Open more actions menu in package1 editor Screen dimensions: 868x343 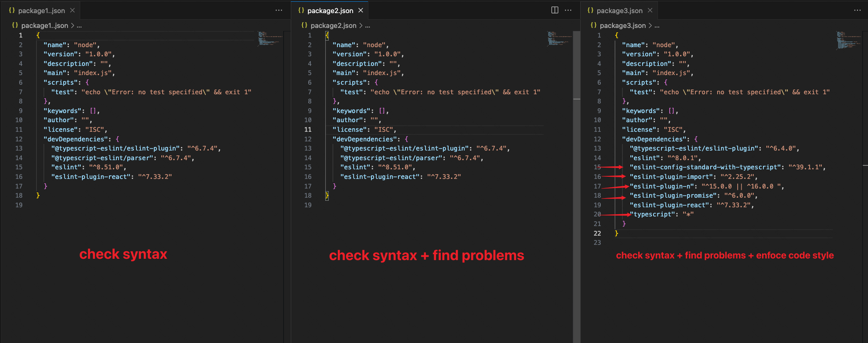(279, 10)
